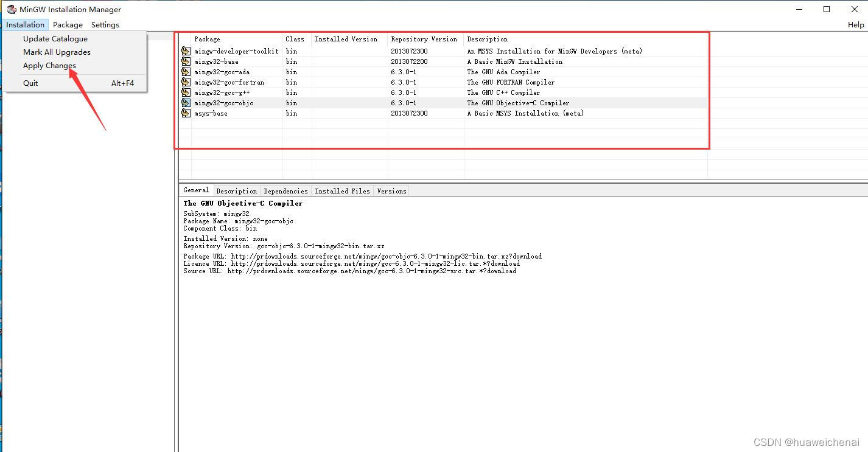Click mark icon for mingw32-gcc-ada package
The image size is (868, 452).
tap(186, 72)
